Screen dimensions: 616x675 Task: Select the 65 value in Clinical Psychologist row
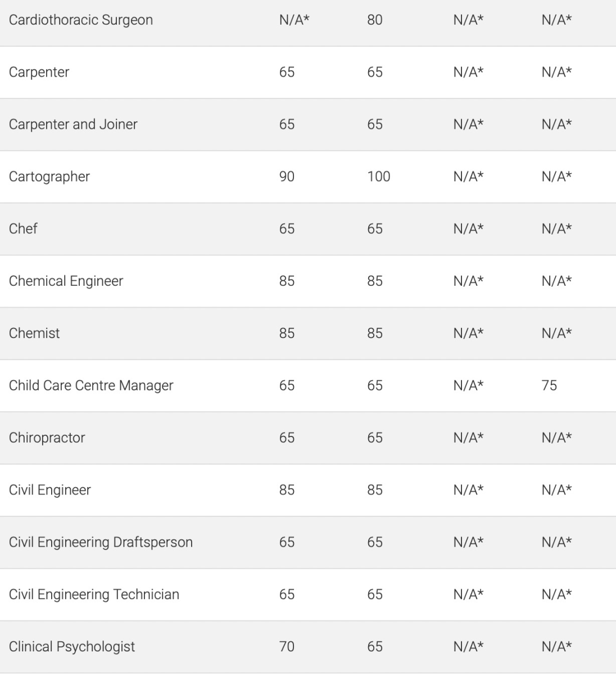point(375,647)
